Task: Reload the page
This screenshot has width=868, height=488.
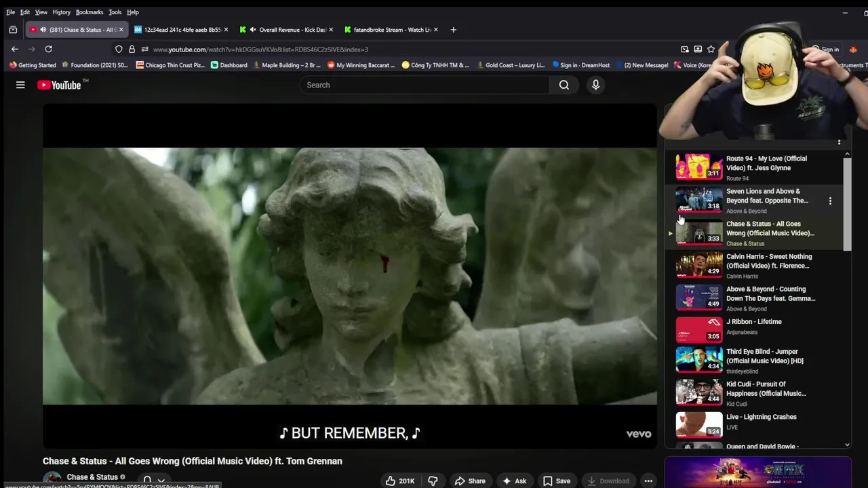Action: coord(48,49)
